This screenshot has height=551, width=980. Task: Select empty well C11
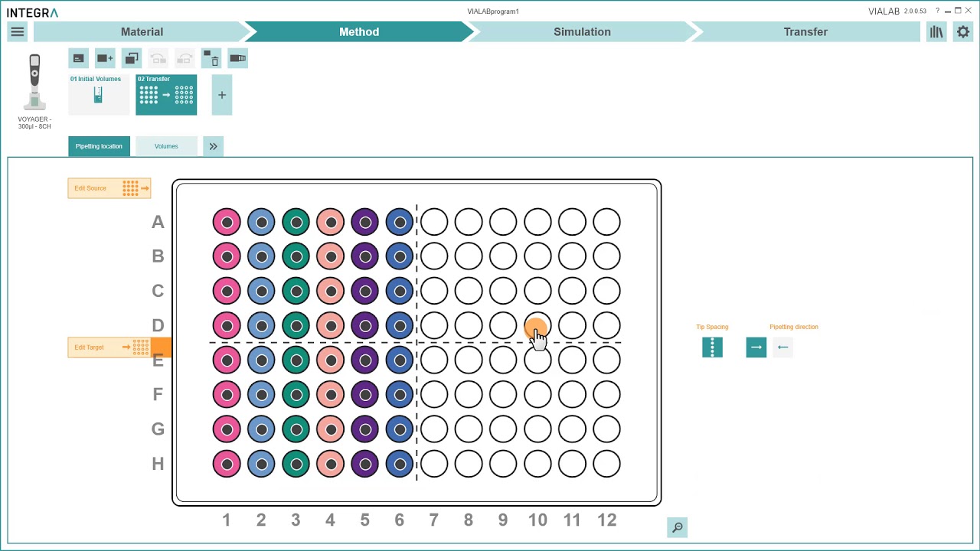click(x=572, y=291)
